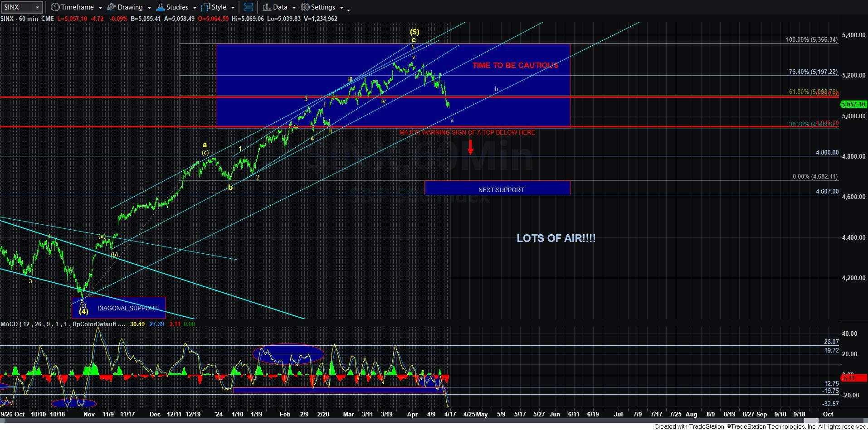The width and height of the screenshot is (868, 430).
Task: Open the Data menu arrow
Action: point(293,8)
